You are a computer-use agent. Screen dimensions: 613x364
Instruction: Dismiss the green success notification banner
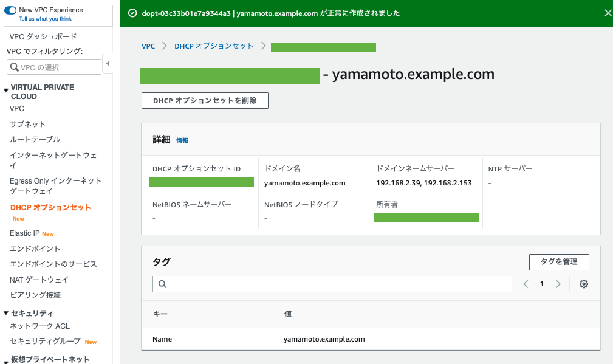pos(608,13)
